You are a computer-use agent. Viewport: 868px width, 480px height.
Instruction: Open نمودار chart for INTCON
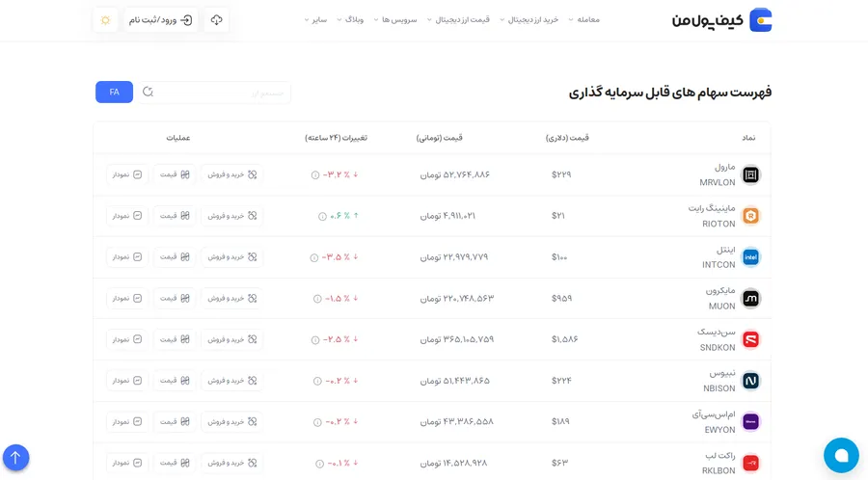(126, 257)
